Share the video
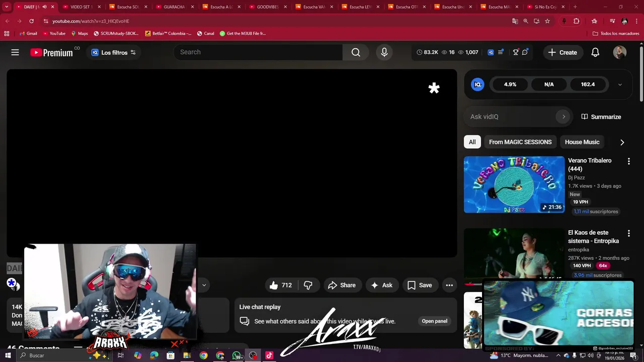 coord(342,285)
